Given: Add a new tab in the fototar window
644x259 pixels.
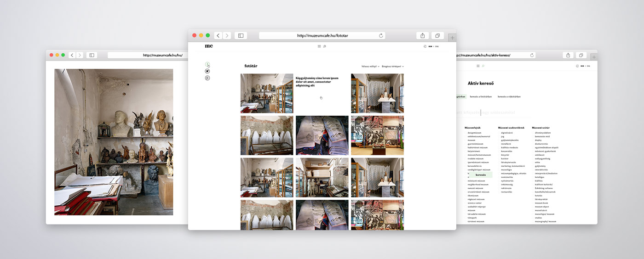Looking at the screenshot, I should click(x=452, y=38).
